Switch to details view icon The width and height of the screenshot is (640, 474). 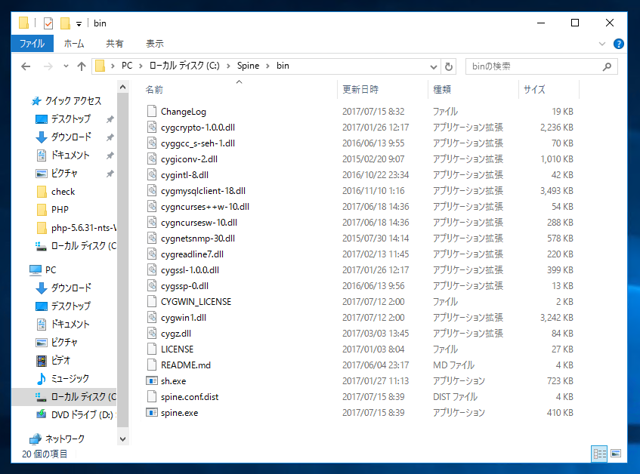click(x=599, y=454)
